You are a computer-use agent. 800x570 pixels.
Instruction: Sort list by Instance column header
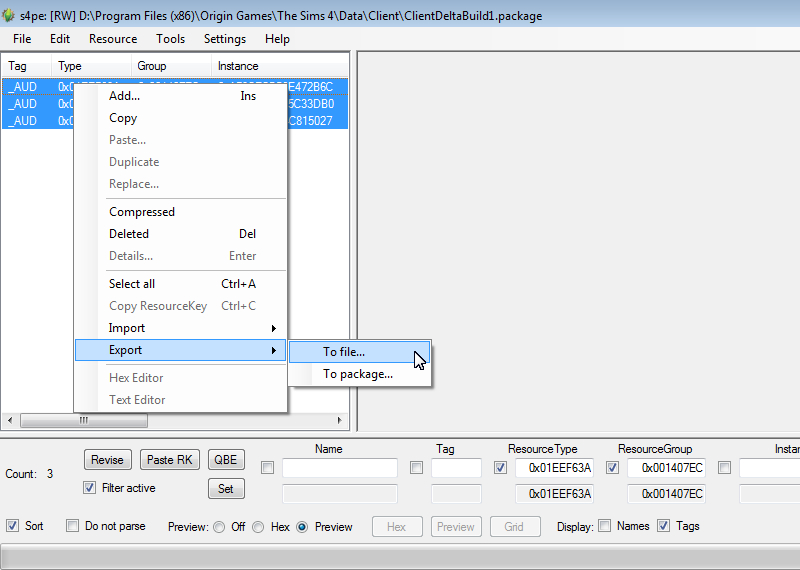(280, 66)
